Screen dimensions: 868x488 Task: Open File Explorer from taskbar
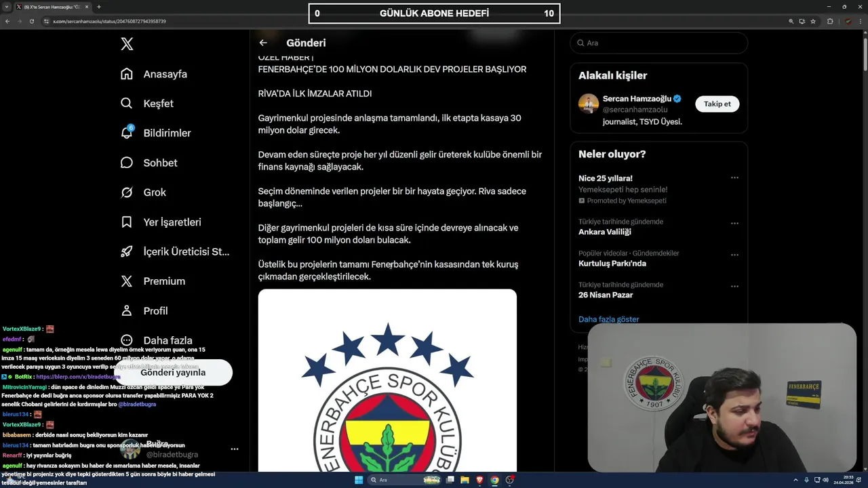465,480
